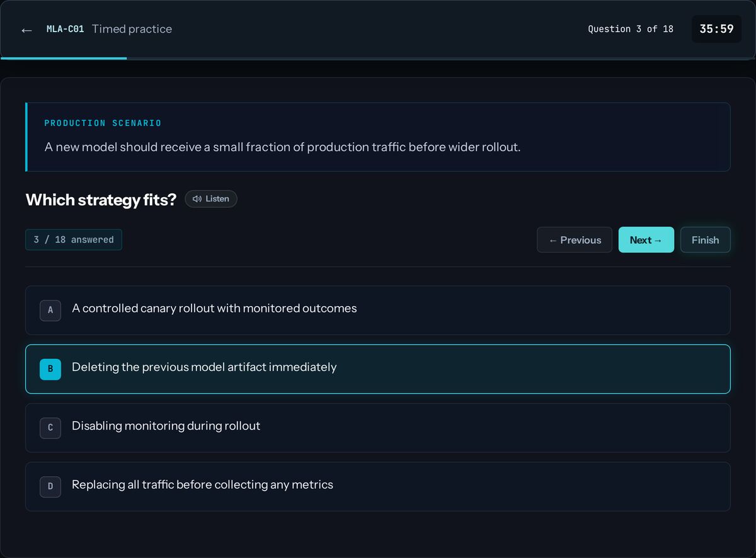Screen dimensions: 756x558
Task: Select answer D replacing all traffic
Action: [x=378, y=486]
